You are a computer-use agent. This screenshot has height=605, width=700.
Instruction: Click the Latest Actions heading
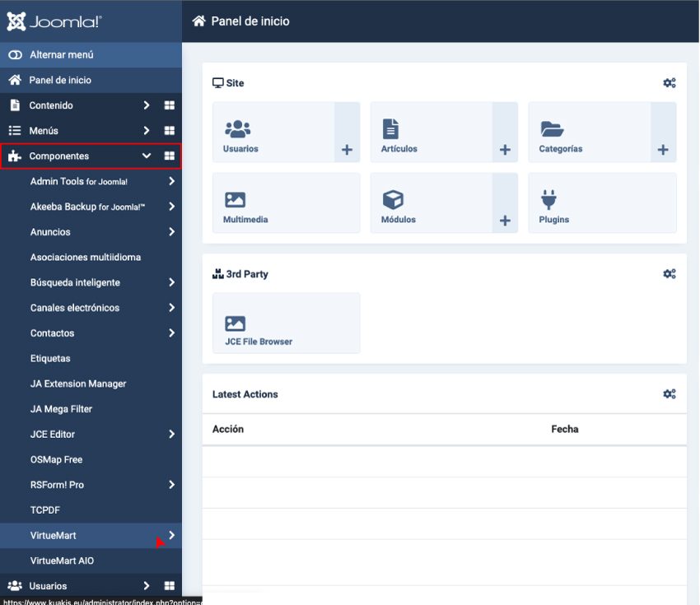pos(245,394)
